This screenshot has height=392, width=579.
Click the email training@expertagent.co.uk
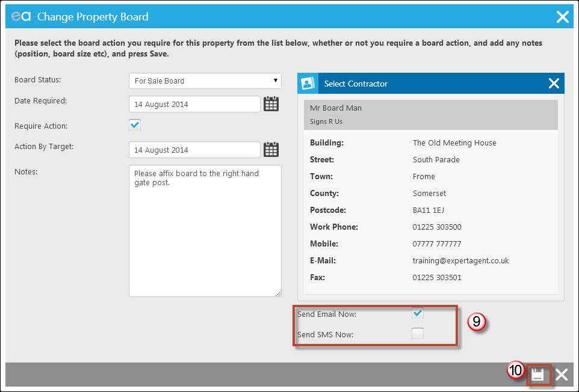point(460,260)
